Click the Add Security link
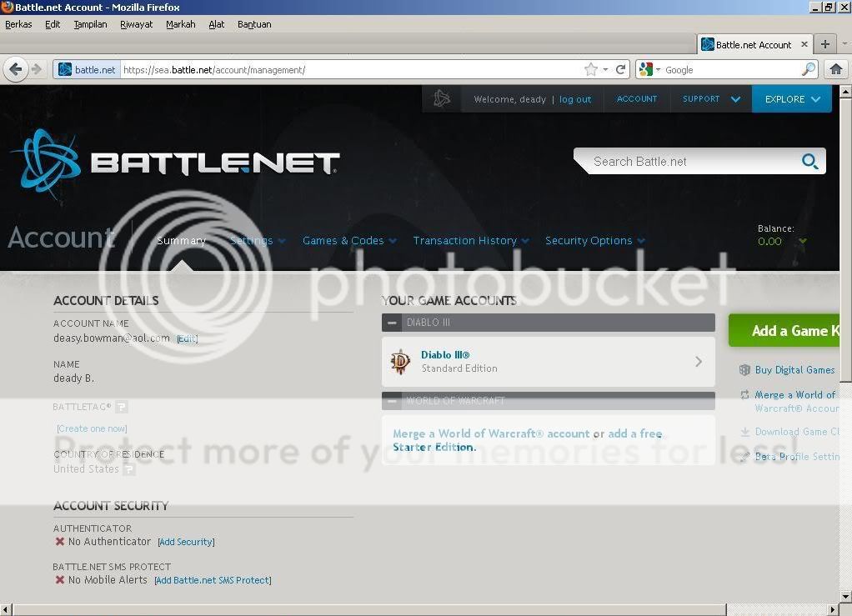Screen dimensions: 852x616 tap(187, 542)
